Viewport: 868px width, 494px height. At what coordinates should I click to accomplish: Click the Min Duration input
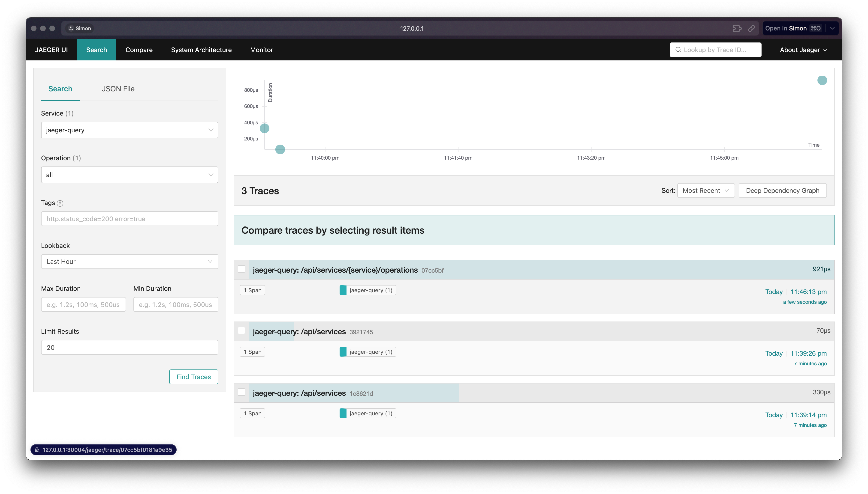[176, 305]
